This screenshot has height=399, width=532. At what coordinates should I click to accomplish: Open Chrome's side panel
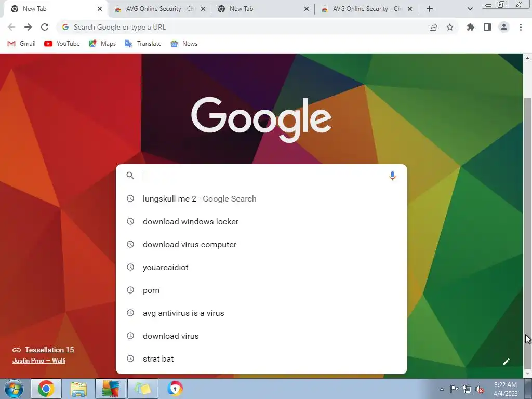(x=487, y=27)
